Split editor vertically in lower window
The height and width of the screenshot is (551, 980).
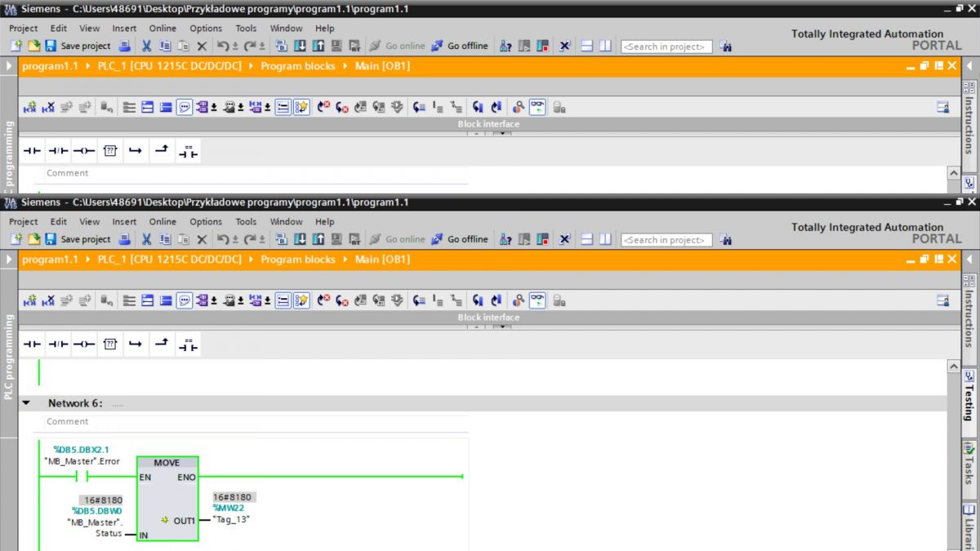point(605,239)
